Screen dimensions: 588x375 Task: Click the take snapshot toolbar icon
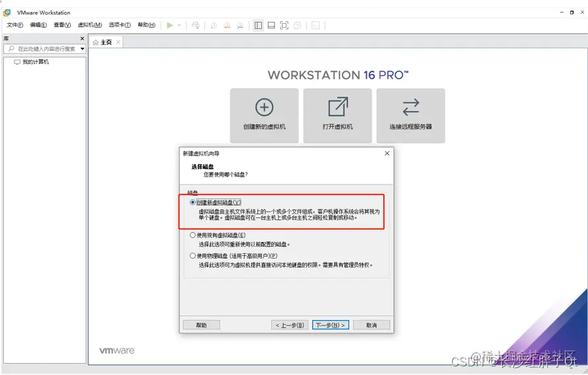point(214,25)
